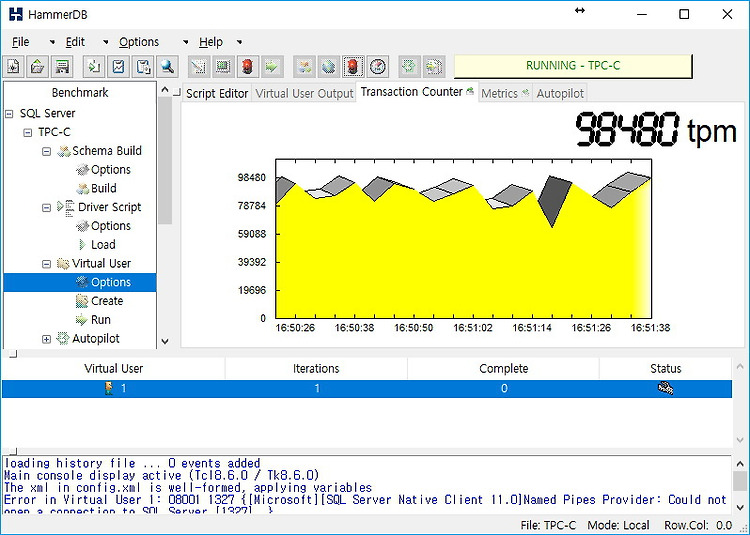Switch to the Metrics tab

(x=505, y=93)
